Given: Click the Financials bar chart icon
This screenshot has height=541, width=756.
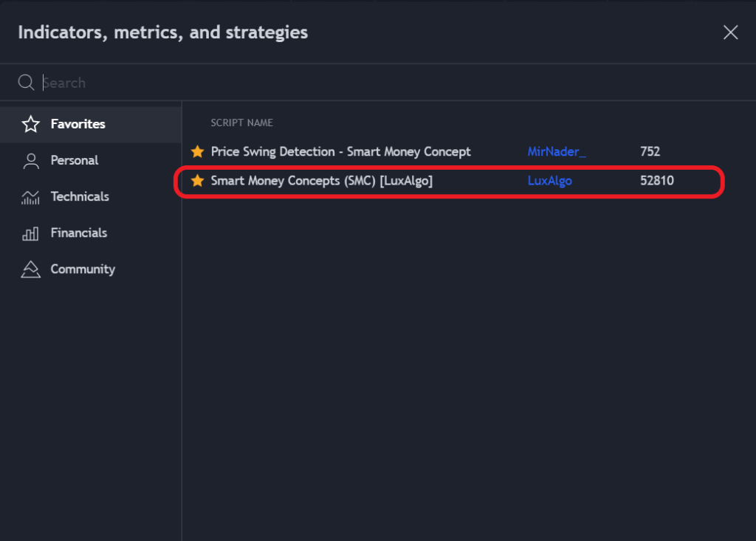Looking at the screenshot, I should pos(30,233).
